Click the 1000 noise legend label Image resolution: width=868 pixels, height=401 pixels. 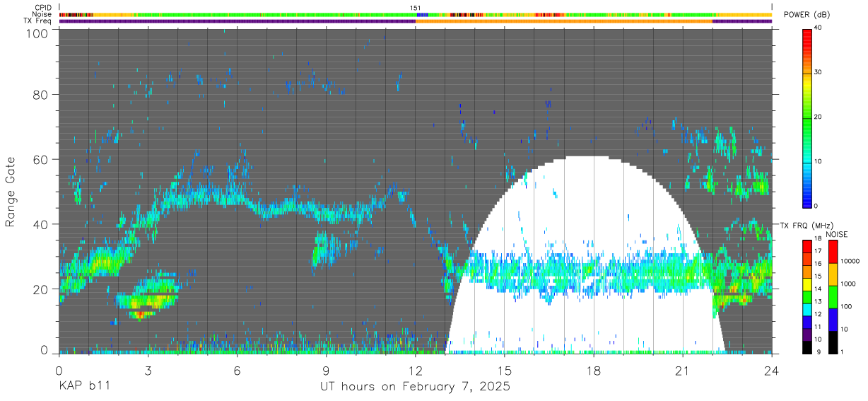848,284
